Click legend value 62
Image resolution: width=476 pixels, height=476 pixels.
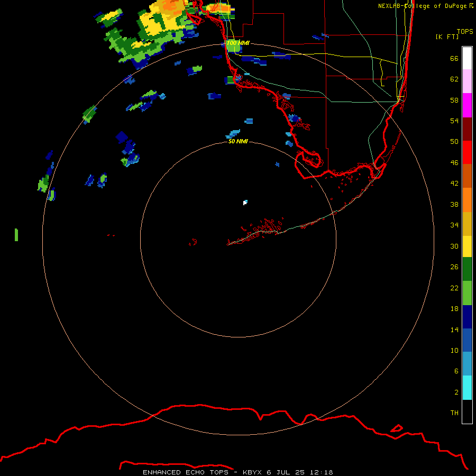(454, 79)
